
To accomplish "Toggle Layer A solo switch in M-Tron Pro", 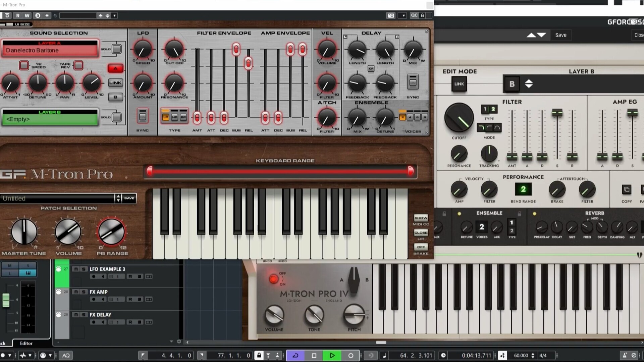I will pyautogui.click(x=117, y=49).
